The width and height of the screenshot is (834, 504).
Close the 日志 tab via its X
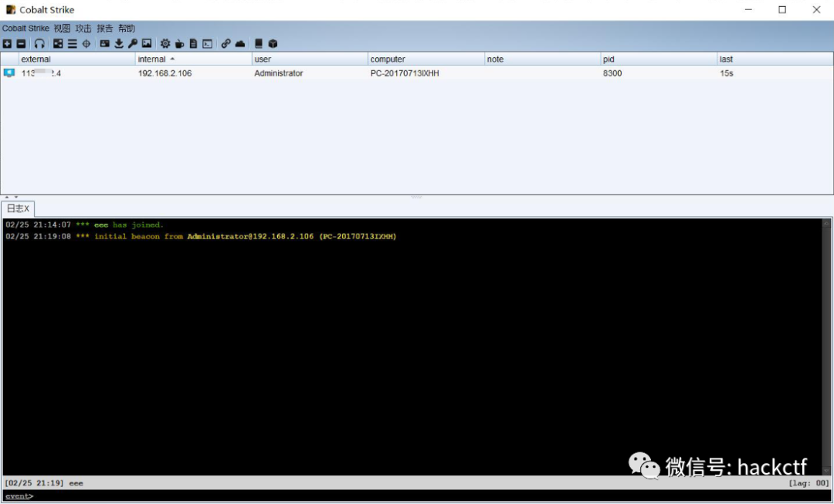coord(26,209)
